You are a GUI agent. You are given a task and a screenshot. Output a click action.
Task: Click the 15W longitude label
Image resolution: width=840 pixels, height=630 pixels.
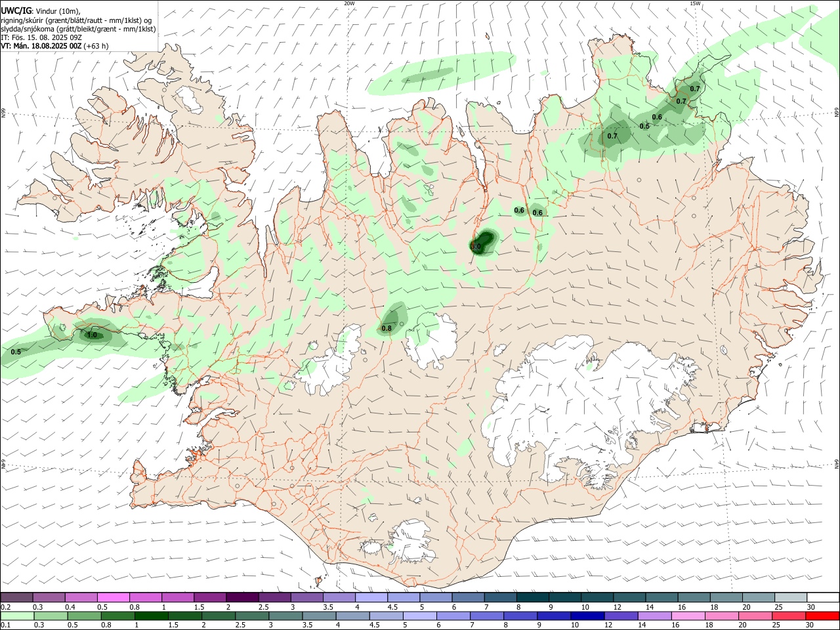pos(696,3)
